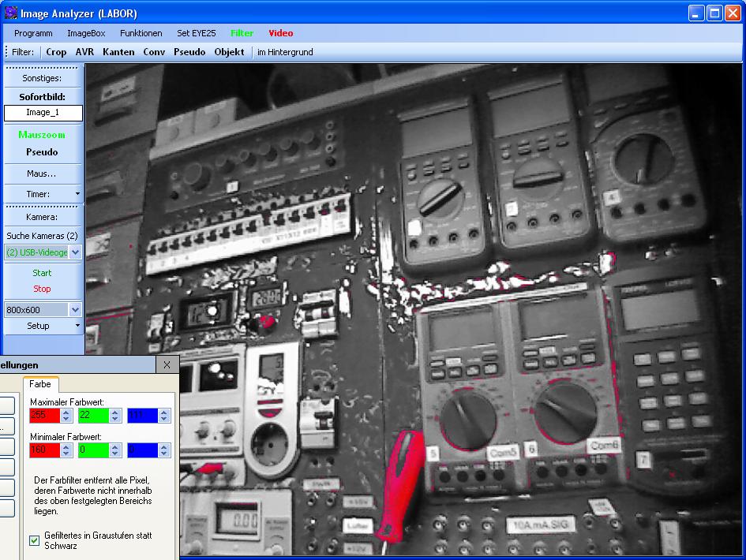The height and width of the screenshot is (560, 746).
Task: Expand the 800x600 resolution dropdown
Action: pyautogui.click(x=75, y=310)
